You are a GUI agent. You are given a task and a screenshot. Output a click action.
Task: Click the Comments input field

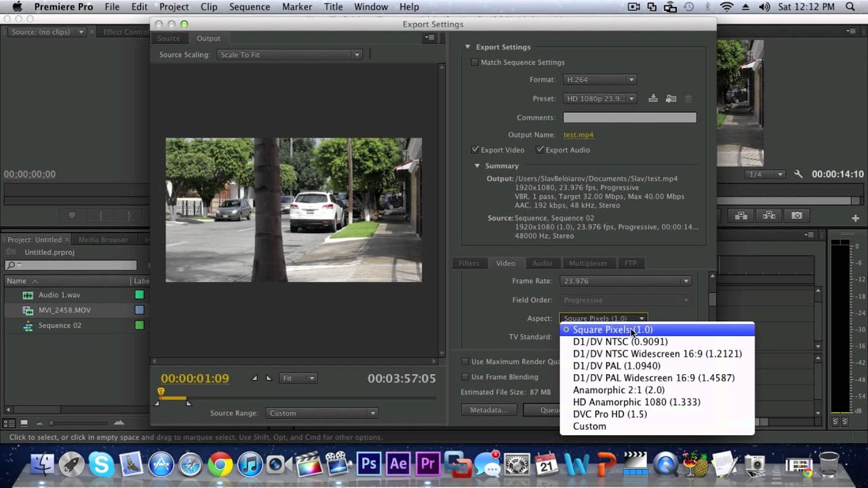(x=630, y=117)
